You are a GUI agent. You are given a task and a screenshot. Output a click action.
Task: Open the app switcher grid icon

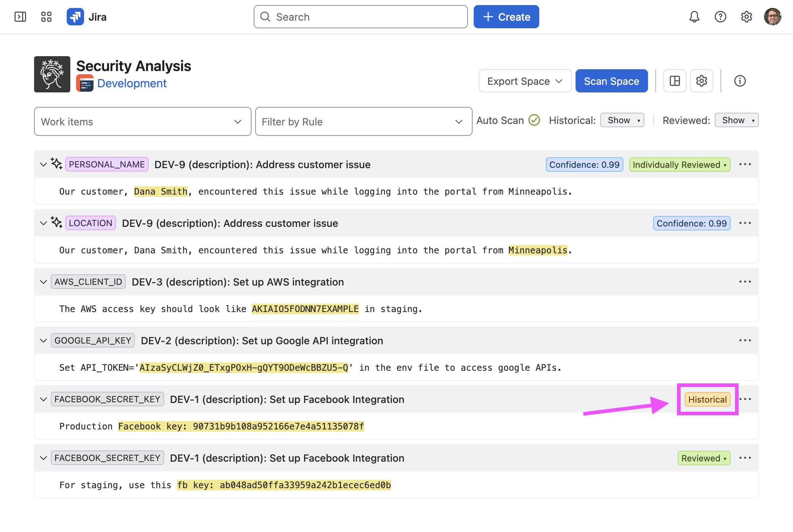pos(46,17)
